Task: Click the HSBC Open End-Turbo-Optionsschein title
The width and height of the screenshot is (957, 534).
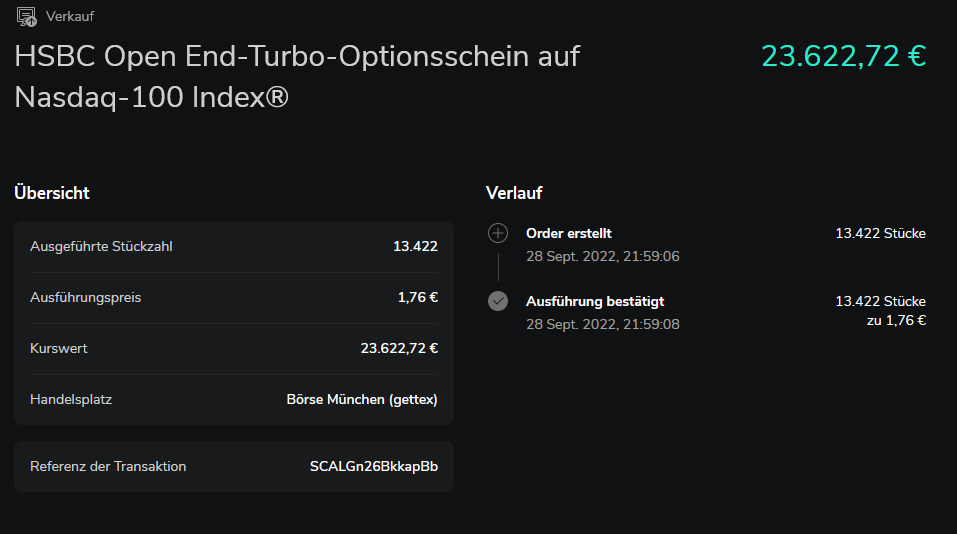Action: [x=297, y=76]
